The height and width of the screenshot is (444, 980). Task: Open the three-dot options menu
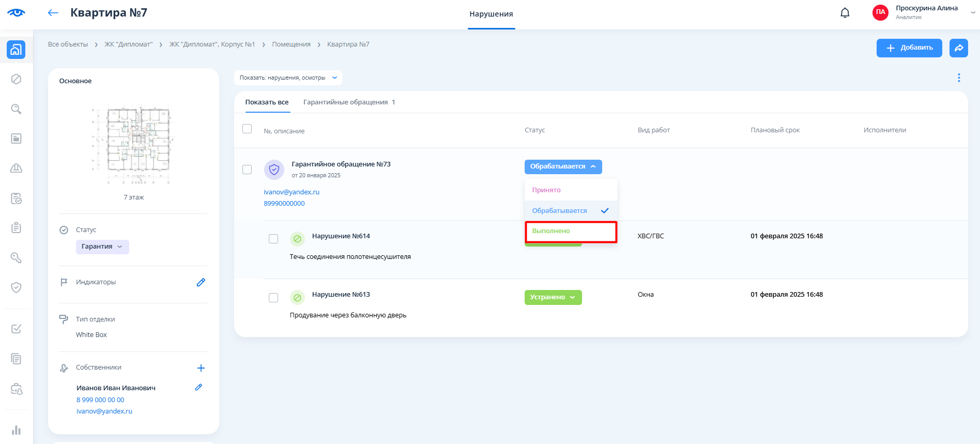point(958,78)
